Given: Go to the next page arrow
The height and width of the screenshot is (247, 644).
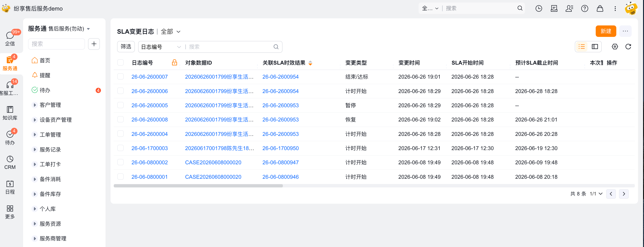Looking at the screenshot, I should coord(624,194).
